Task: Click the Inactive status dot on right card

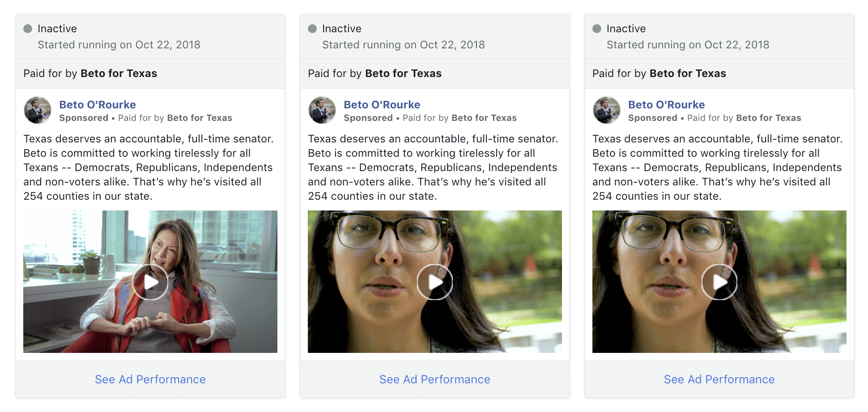Action: pyautogui.click(x=597, y=29)
